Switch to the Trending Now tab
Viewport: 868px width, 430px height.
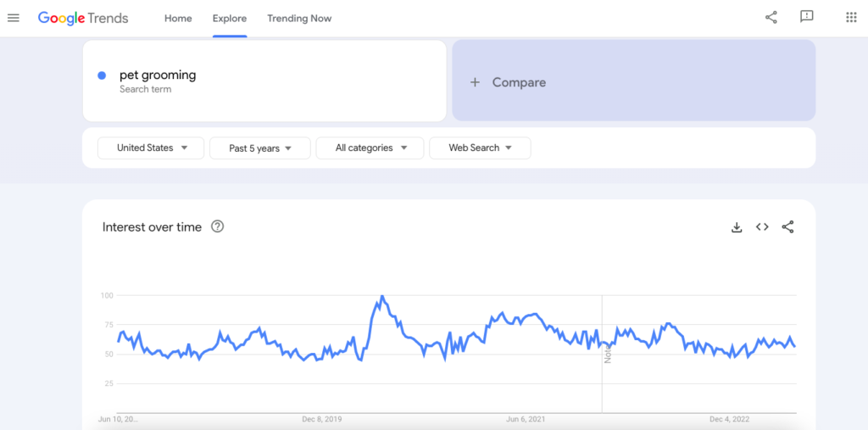299,19
